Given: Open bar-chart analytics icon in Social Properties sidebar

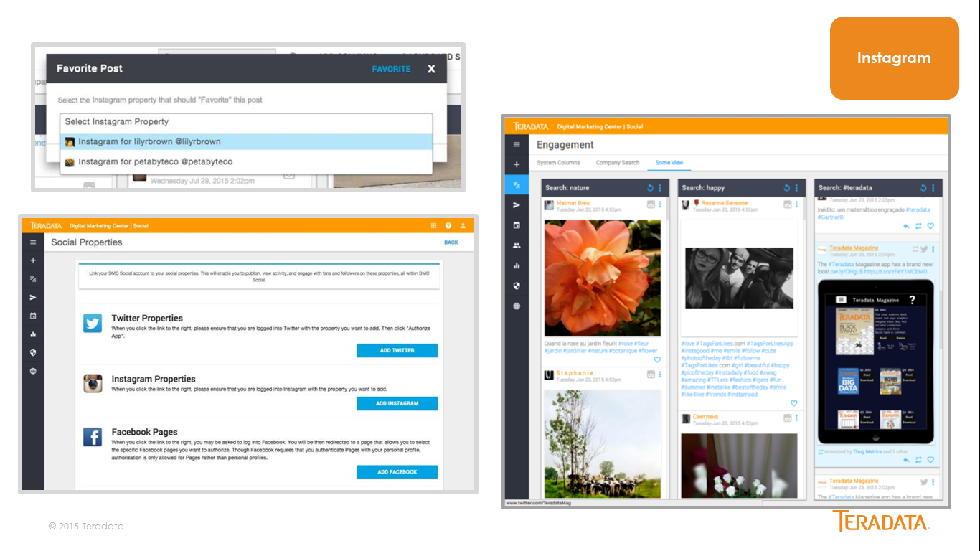Looking at the screenshot, I should pyautogui.click(x=33, y=334).
